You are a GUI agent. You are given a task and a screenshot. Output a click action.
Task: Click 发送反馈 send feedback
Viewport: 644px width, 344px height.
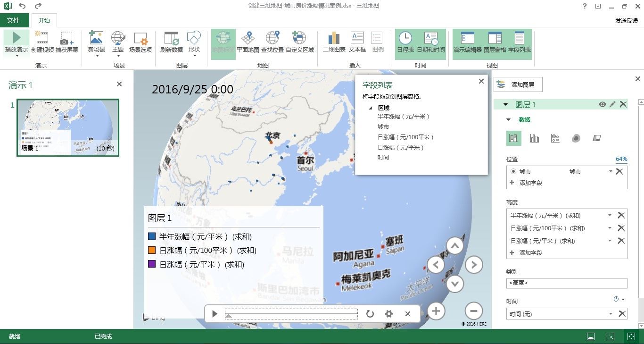click(x=626, y=21)
